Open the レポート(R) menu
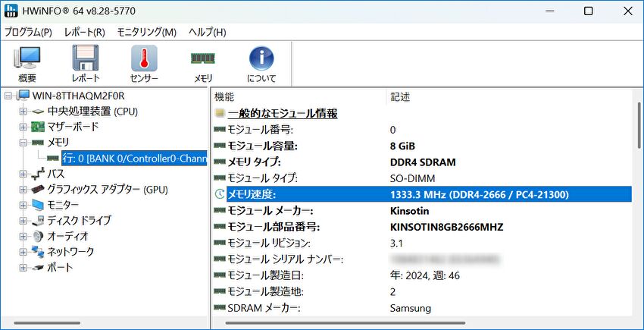This screenshot has height=330, width=644. point(85,32)
